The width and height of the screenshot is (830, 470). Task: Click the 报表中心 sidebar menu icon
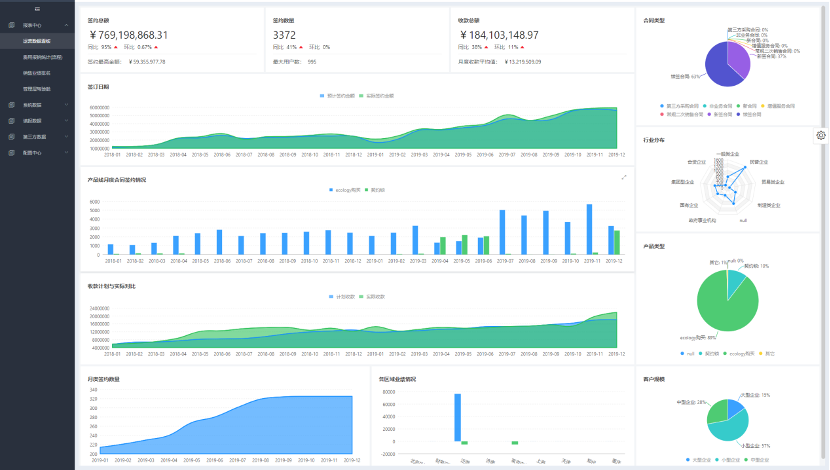[11, 24]
